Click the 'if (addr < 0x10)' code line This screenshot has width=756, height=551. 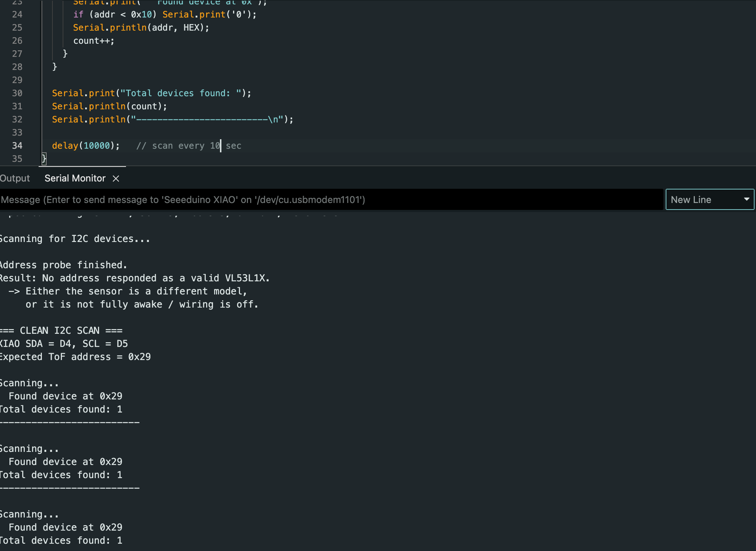pyautogui.click(x=115, y=15)
